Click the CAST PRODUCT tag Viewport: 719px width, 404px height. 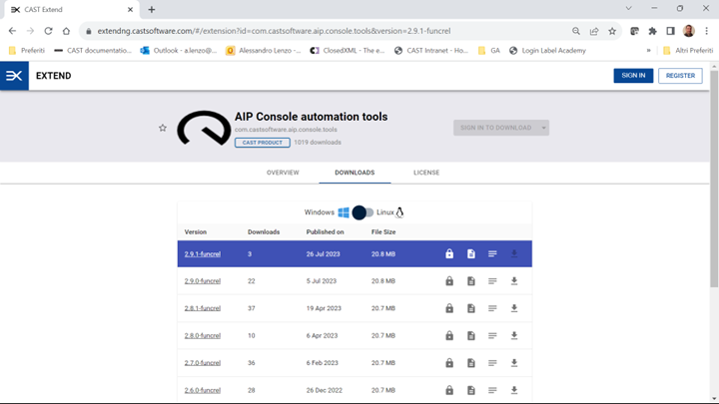[262, 143]
